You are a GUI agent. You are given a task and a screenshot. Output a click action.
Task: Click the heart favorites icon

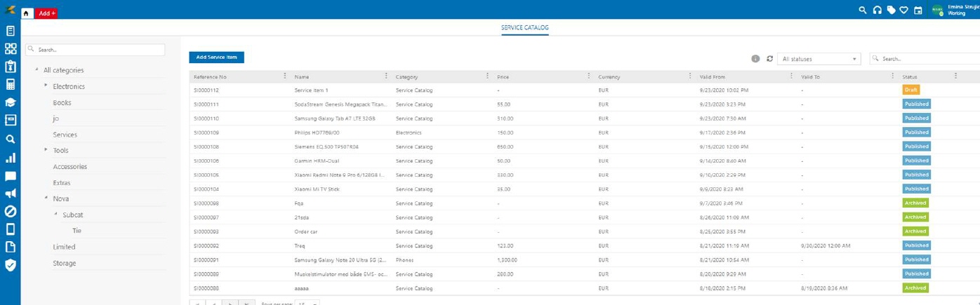tap(904, 10)
